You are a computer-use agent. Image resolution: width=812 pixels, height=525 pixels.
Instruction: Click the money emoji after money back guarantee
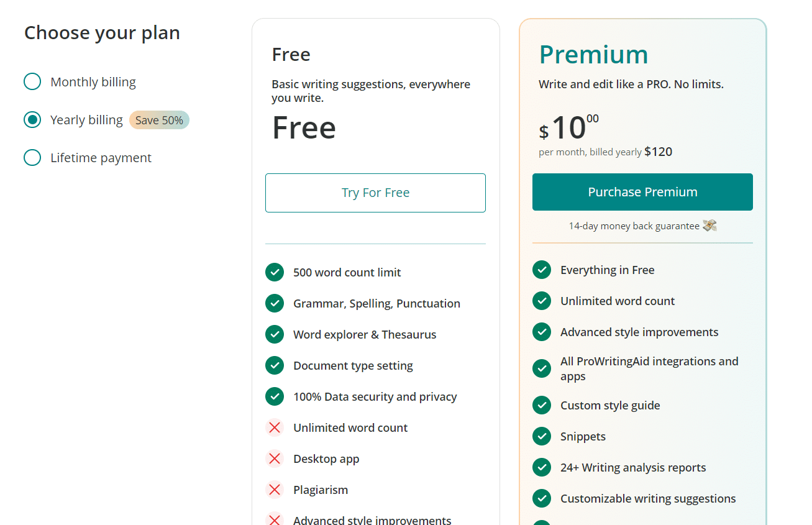pyautogui.click(x=710, y=226)
